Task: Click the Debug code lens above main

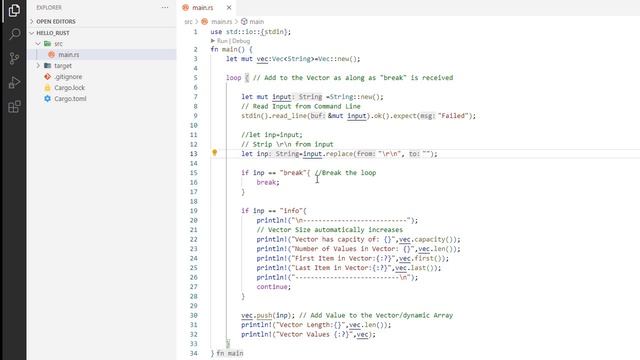Action: click(241, 41)
